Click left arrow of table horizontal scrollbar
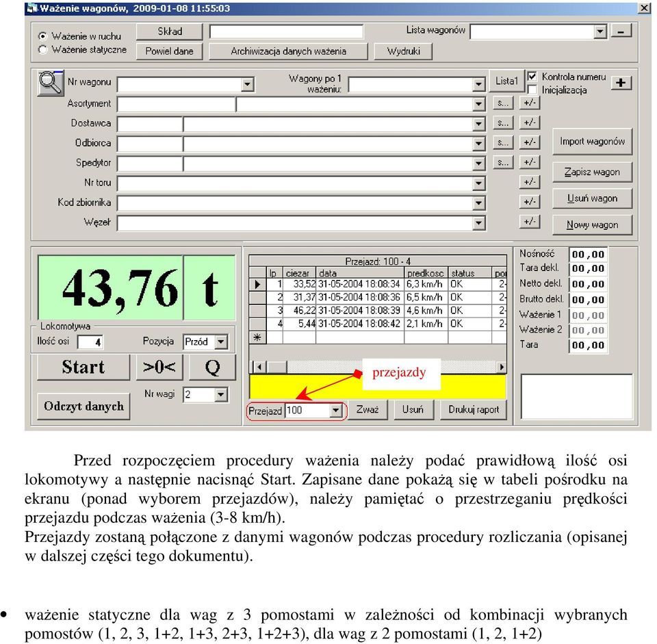This screenshot has height=644, width=657. pyautogui.click(x=259, y=368)
